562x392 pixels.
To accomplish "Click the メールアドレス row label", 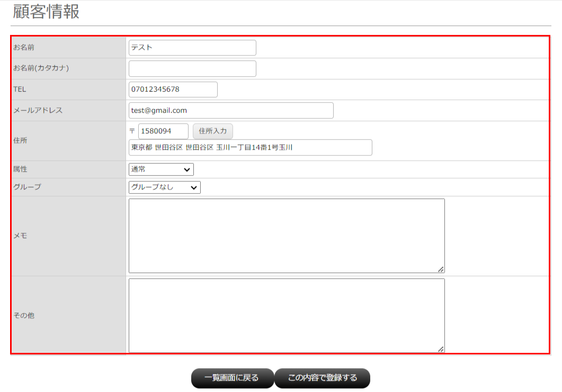I will [x=38, y=111].
